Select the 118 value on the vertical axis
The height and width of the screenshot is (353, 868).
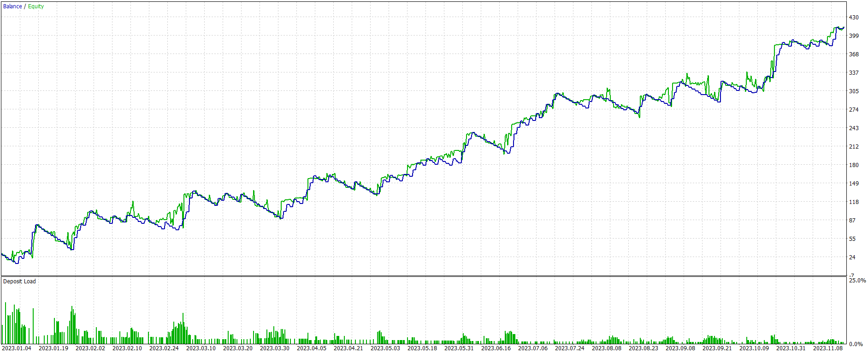(854, 202)
